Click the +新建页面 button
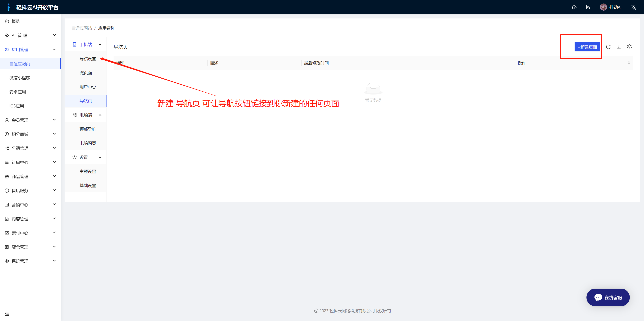This screenshot has width=644, height=321. point(587,47)
